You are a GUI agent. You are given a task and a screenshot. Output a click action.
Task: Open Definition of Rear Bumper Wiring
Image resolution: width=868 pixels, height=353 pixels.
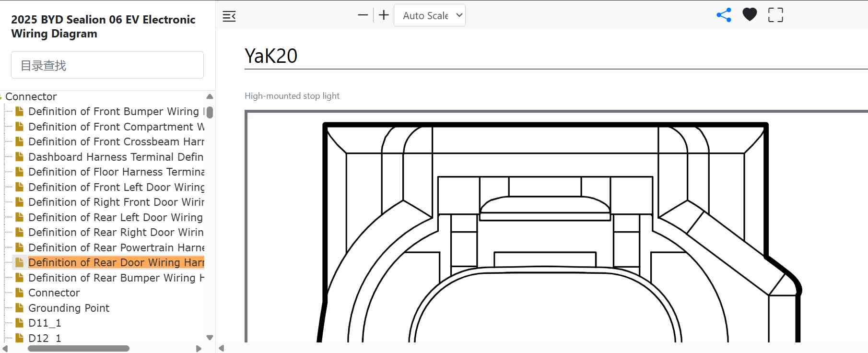point(116,278)
